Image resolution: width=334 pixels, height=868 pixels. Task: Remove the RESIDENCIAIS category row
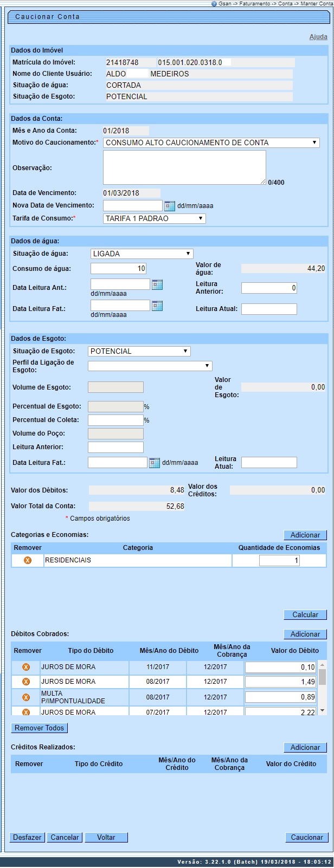[x=28, y=561]
